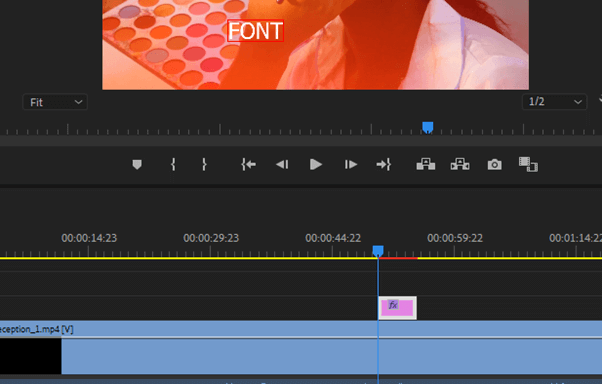The image size is (602, 384).
Task: Click the fx badge on pink clip
Action: (x=393, y=305)
